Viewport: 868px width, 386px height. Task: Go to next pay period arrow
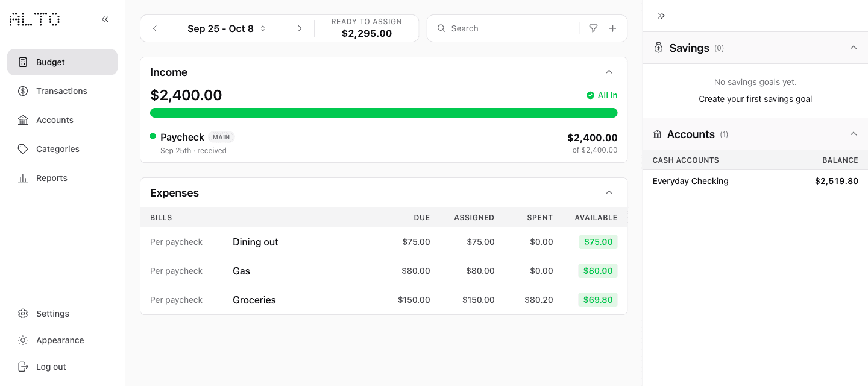tap(300, 28)
